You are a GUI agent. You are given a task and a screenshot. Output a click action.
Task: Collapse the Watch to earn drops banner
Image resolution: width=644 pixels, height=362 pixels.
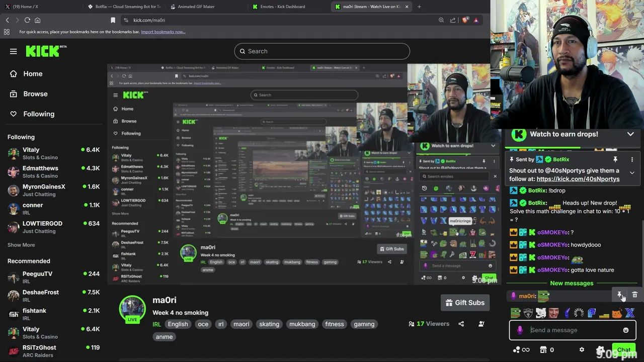[x=630, y=134]
